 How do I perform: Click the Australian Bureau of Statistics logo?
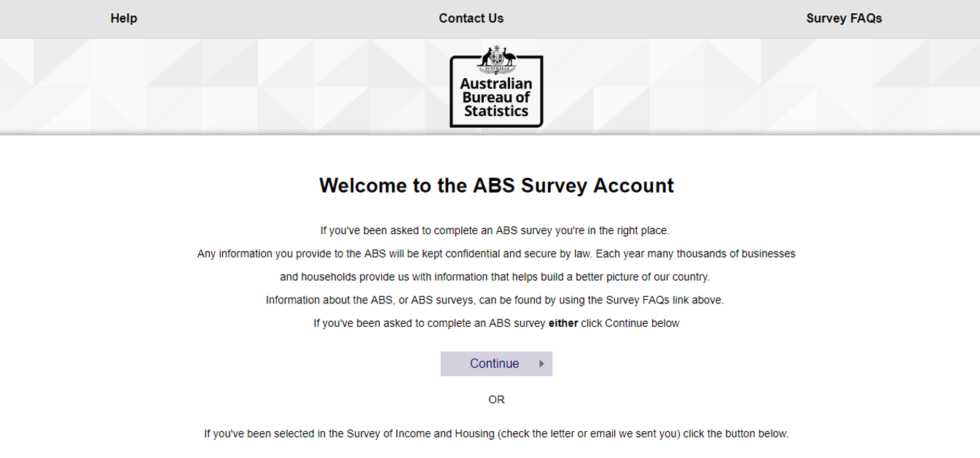(x=496, y=86)
